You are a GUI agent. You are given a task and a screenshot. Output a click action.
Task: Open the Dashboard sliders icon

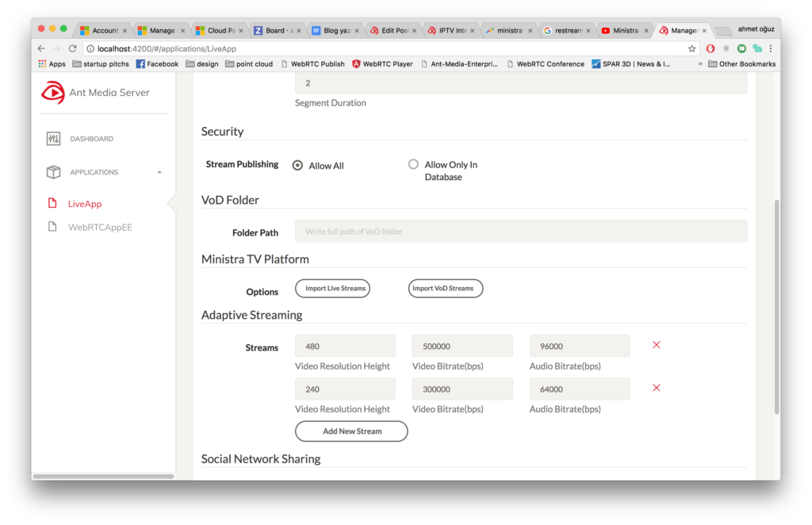[53, 139]
